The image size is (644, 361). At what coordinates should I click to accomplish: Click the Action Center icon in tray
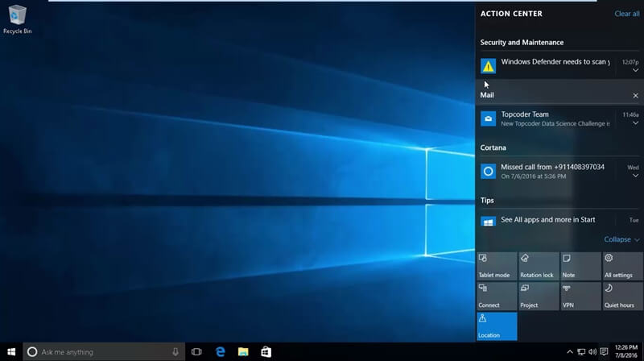(x=604, y=352)
